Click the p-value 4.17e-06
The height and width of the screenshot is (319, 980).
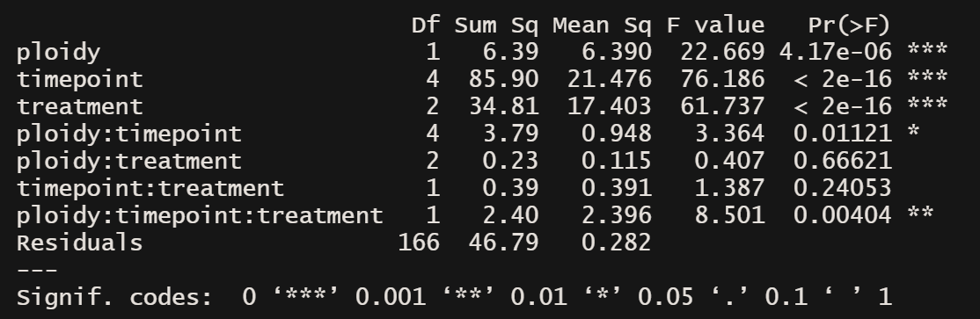pyautogui.click(x=835, y=53)
